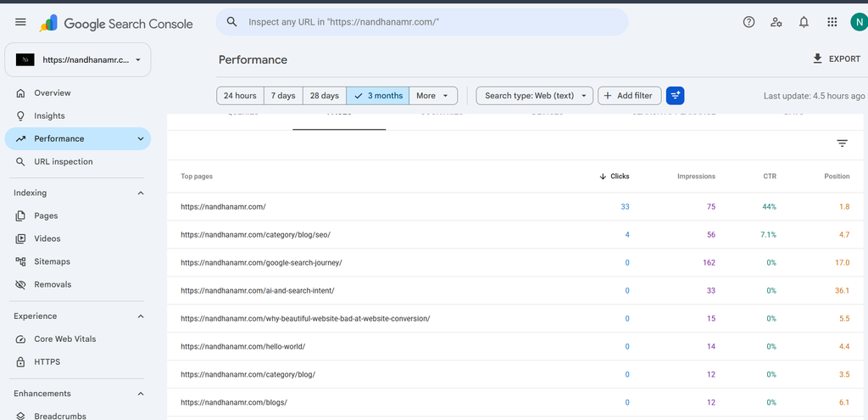Select the ai-and-search-intent page row
Viewport: 868px width, 420px height.
click(517, 290)
